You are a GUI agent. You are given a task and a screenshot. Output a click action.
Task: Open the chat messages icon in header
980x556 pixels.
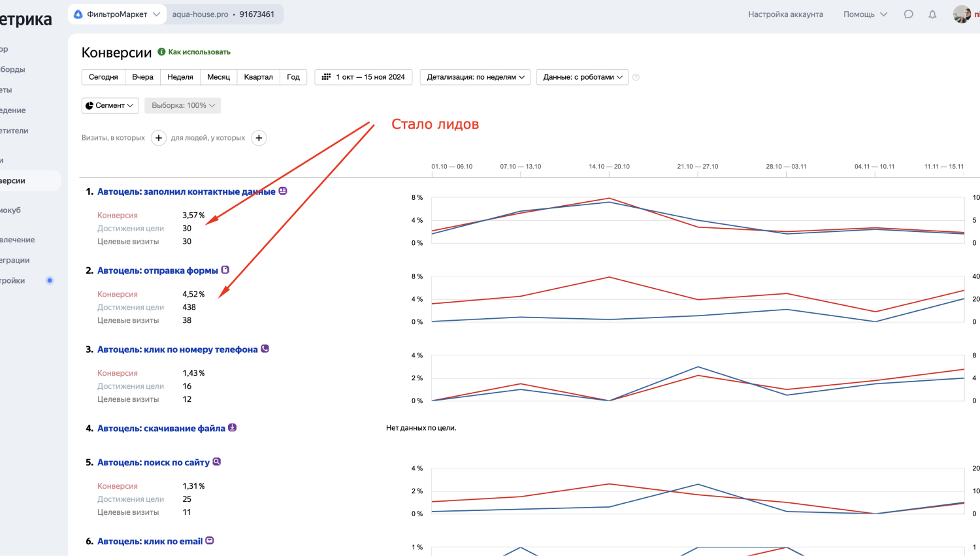pyautogui.click(x=908, y=14)
